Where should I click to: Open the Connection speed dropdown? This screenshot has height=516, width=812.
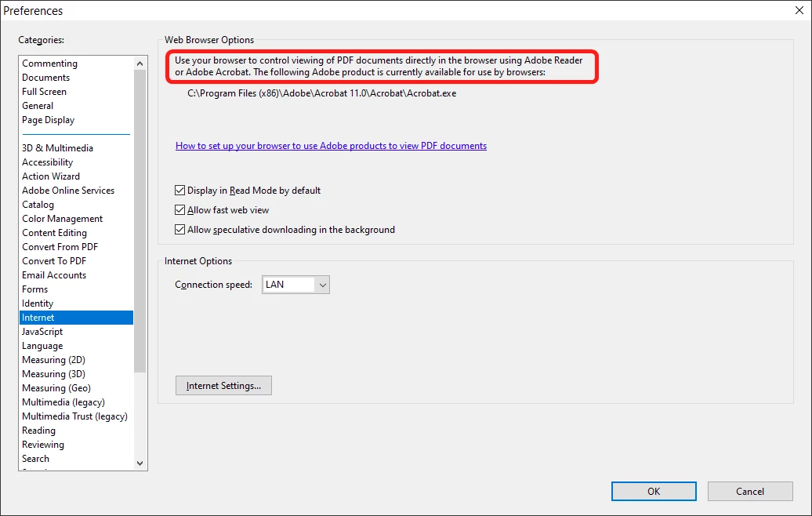coord(295,285)
